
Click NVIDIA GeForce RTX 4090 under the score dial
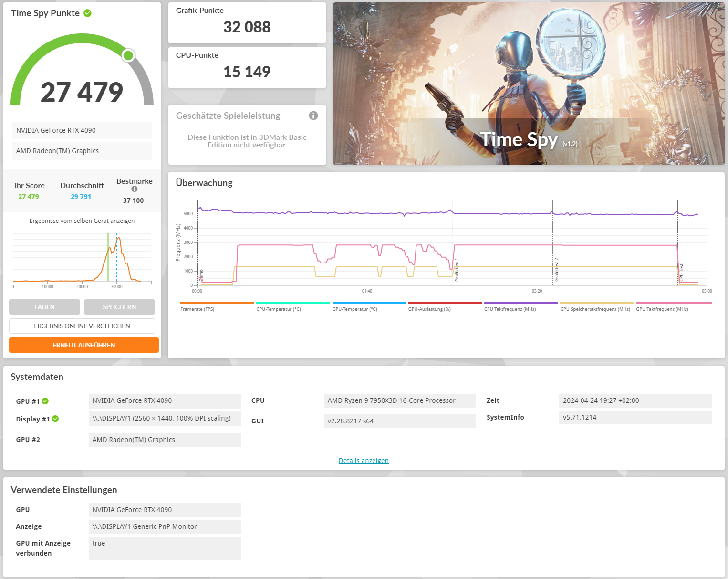82,130
